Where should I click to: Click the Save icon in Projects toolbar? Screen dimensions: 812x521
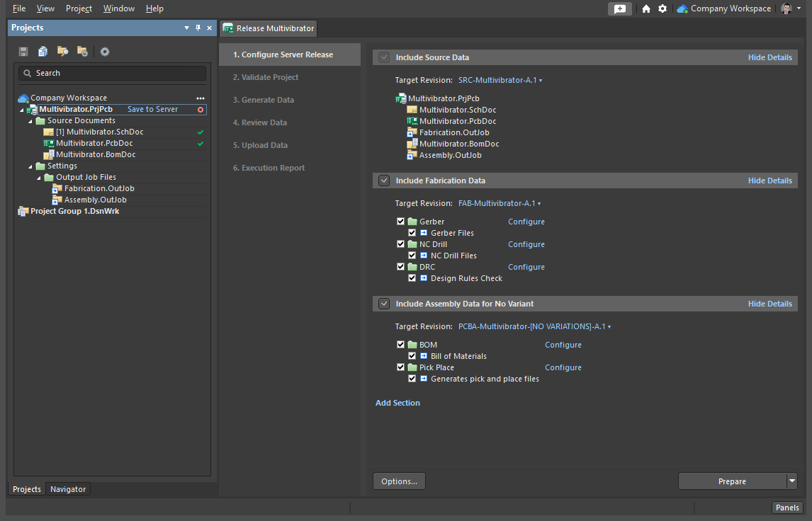[x=23, y=52]
